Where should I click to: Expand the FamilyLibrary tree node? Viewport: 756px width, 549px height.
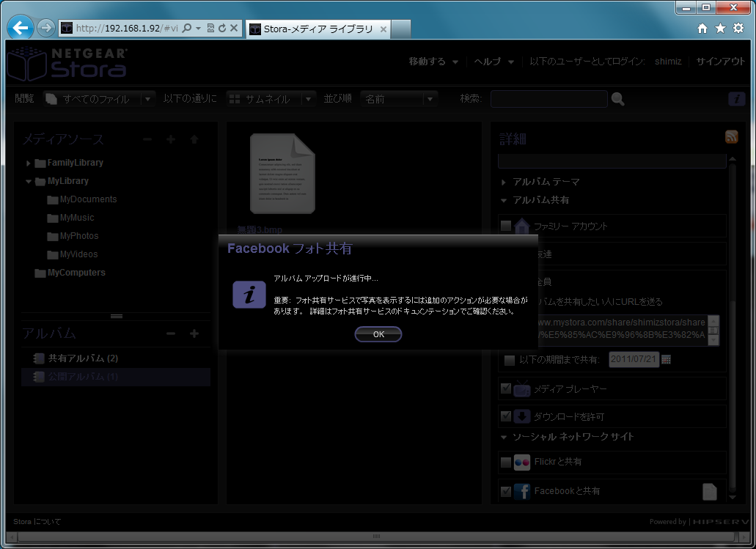[29, 163]
